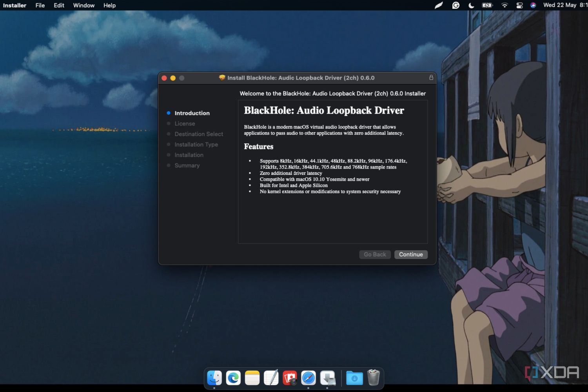588x392 pixels.
Task: Click the Installer app icon in the Dock
Action: pos(328,378)
